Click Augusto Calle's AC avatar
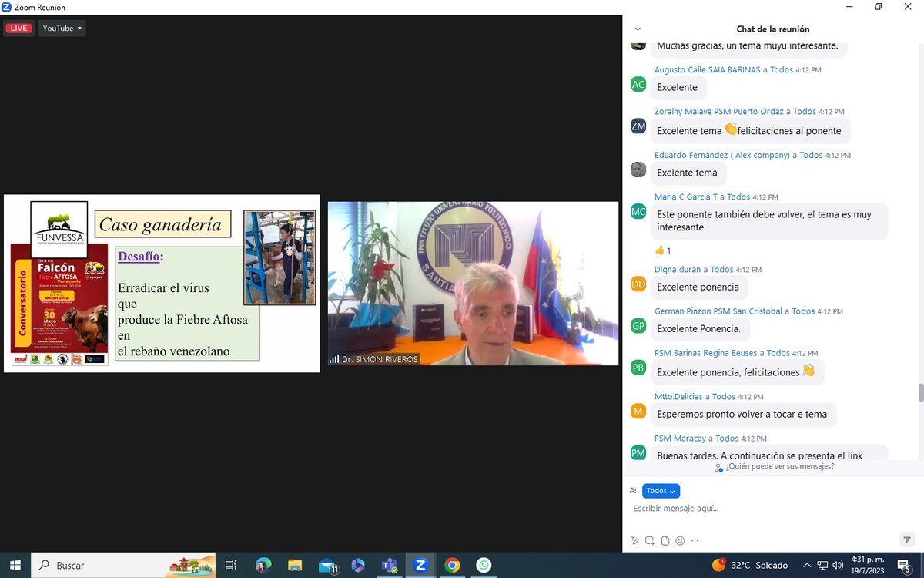924x578 pixels. pos(638,85)
